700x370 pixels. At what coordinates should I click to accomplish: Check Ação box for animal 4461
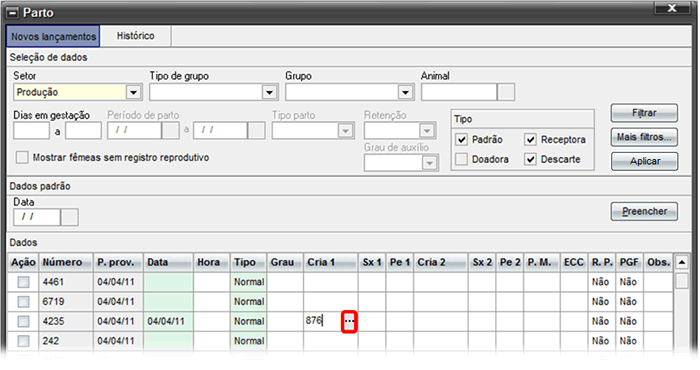tap(23, 282)
